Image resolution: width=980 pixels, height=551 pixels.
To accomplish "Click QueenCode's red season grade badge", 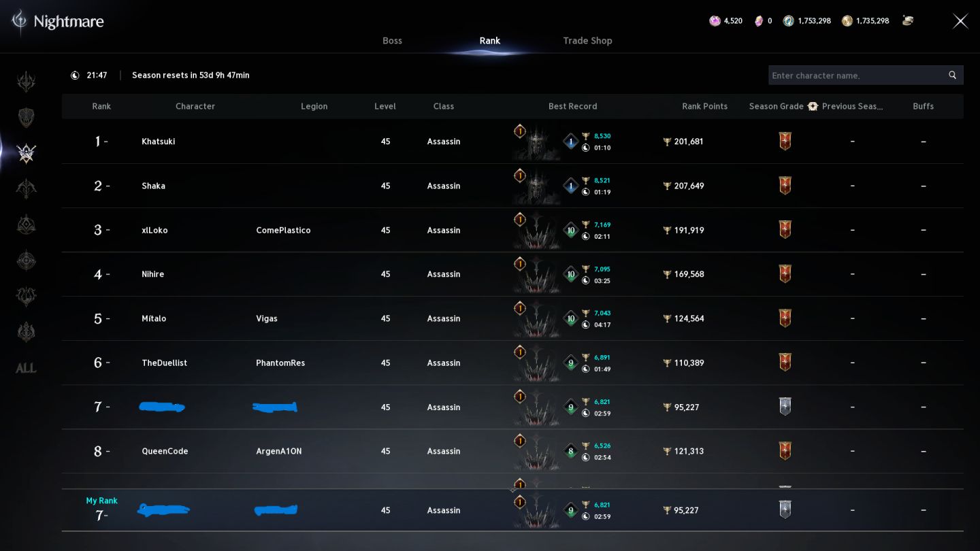I will pos(785,451).
